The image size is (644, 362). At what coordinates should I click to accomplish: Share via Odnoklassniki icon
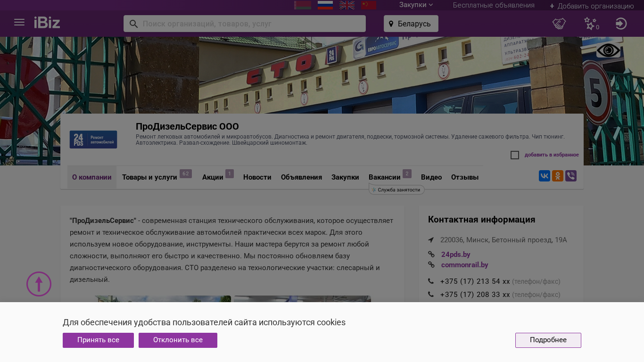[558, 176]
